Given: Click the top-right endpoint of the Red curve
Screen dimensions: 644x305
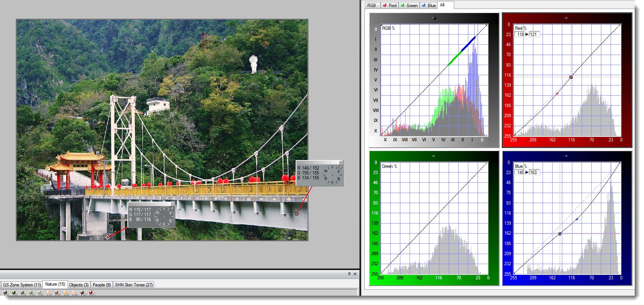Looking at the screenshot, I should (620, 25).
